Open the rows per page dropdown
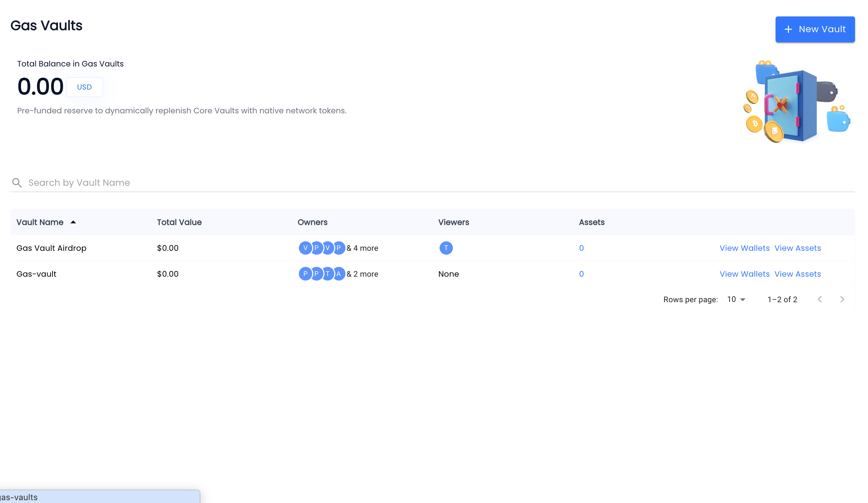 point(736,299)
